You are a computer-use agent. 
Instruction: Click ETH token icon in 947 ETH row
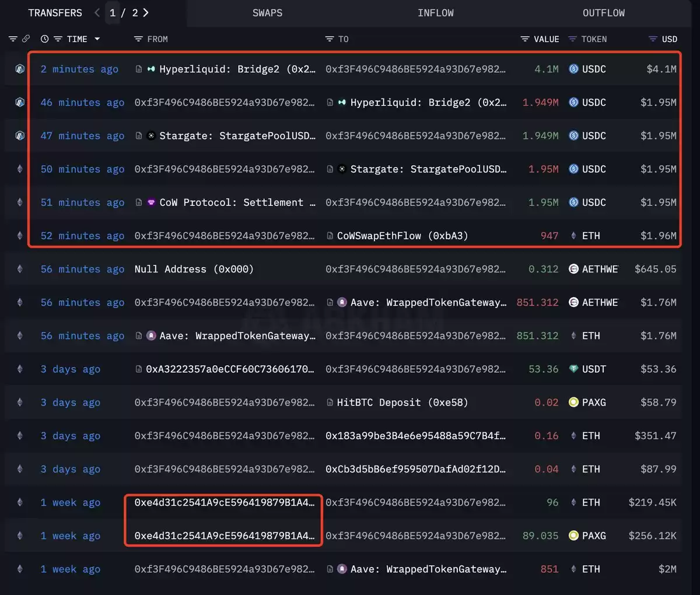(x=573, y=236)
